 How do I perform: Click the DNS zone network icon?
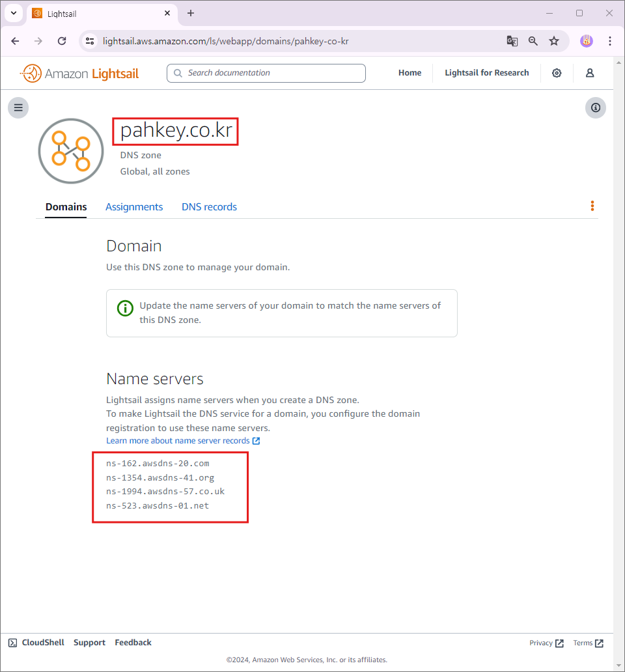(71, 151)
